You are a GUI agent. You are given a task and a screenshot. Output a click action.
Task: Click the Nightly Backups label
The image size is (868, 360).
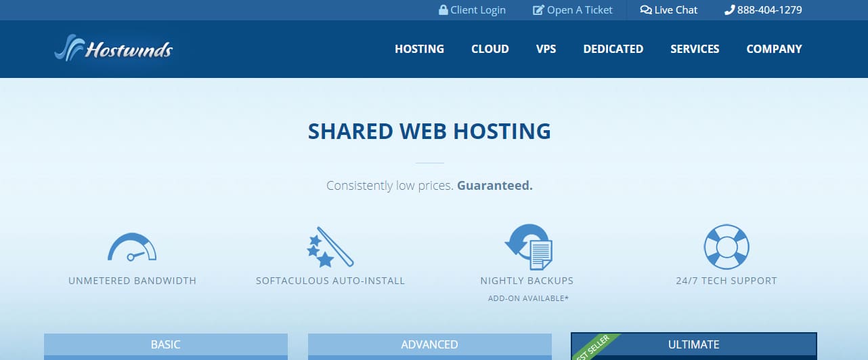[x=527, y=281]
